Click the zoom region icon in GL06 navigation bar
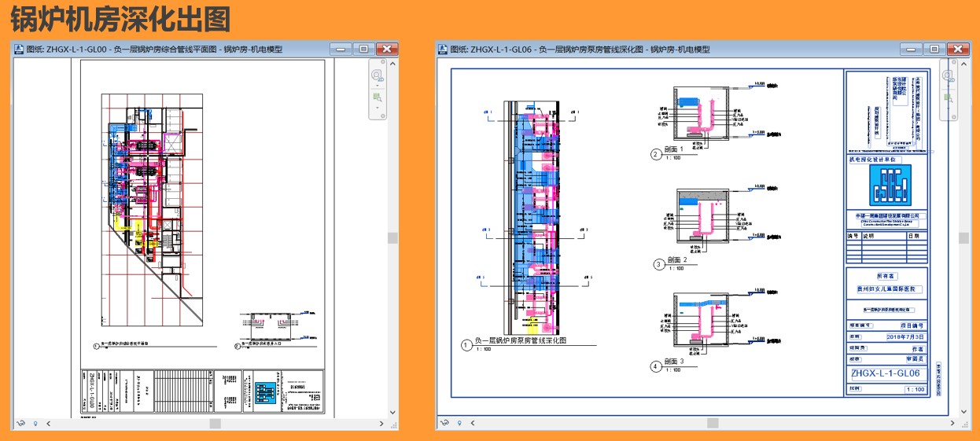Viewport: 980px width, 441px height. [949, 97]
